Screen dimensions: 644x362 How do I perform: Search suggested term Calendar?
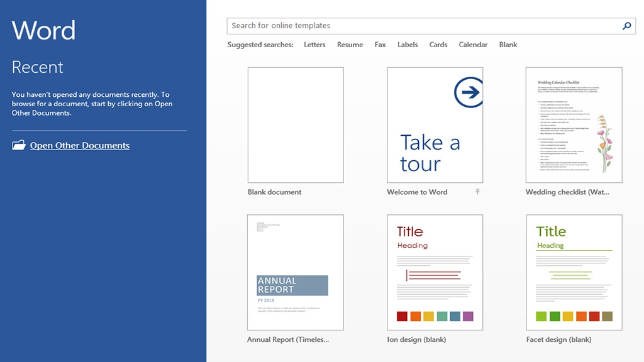[x=473, y=45]
